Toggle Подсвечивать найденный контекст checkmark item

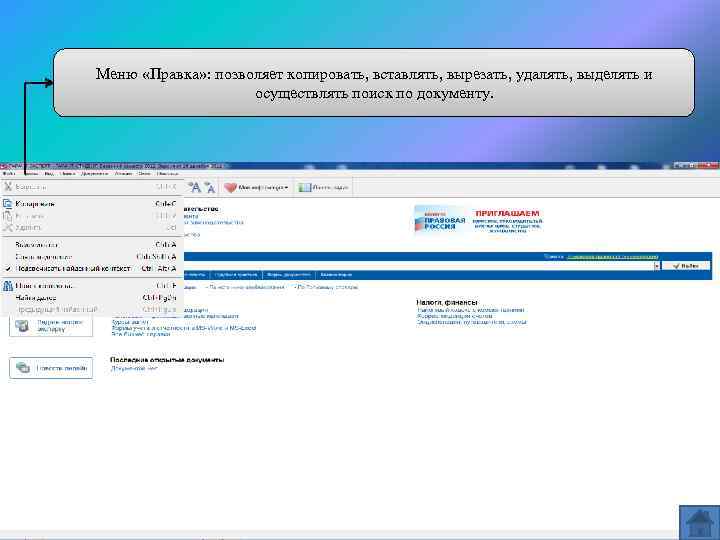(x=90, y=268)
